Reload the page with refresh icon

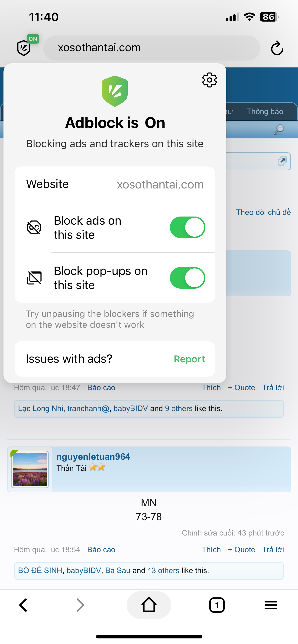[x=277, y=48]
